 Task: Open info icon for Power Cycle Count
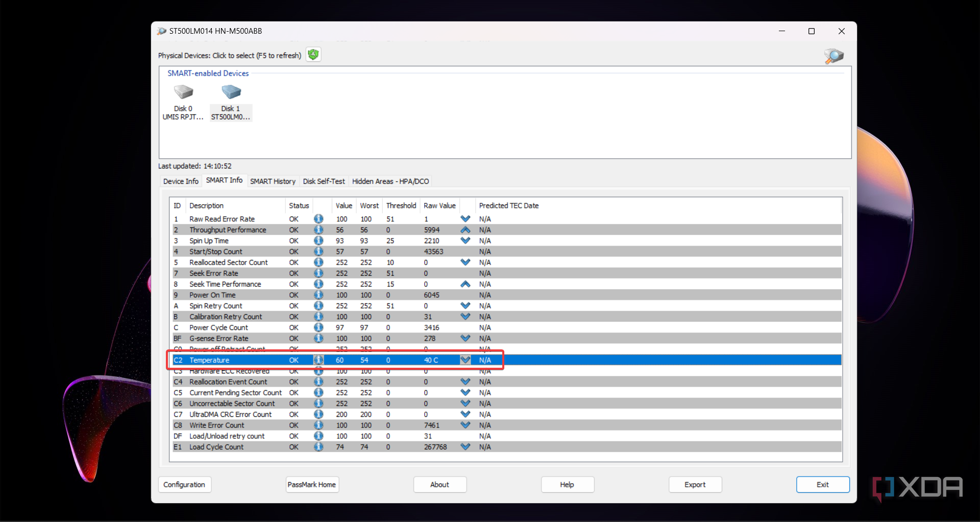point(318,327)
